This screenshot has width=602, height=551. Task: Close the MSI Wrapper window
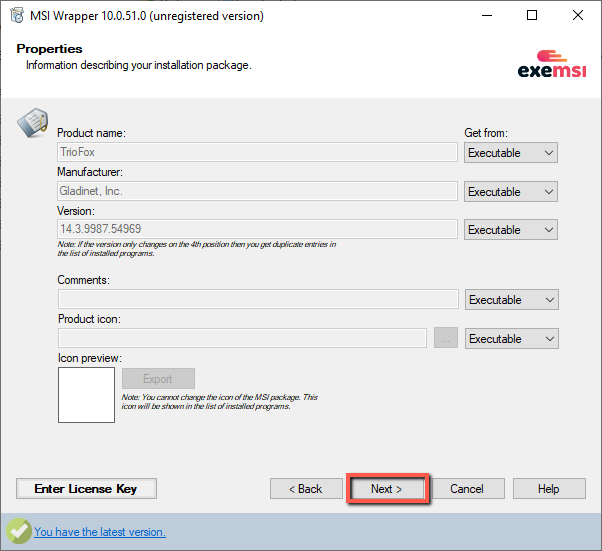(577, 16)
